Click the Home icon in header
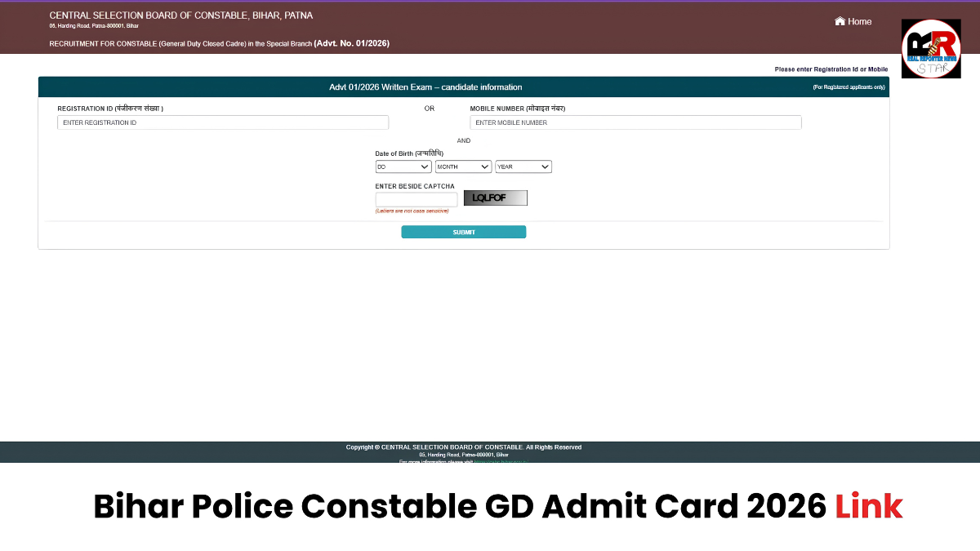This screenshot has width=980, height=551. click(840, 21)
